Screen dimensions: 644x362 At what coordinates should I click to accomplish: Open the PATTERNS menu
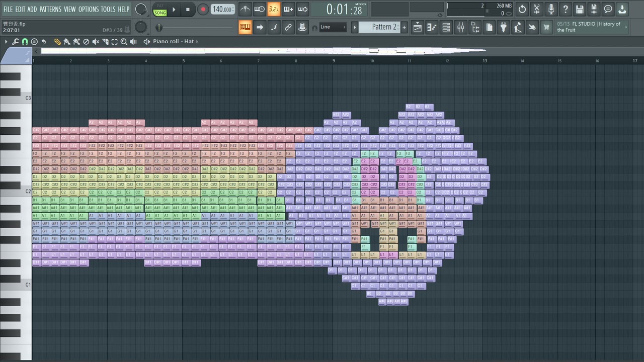(x=50, y=9)
